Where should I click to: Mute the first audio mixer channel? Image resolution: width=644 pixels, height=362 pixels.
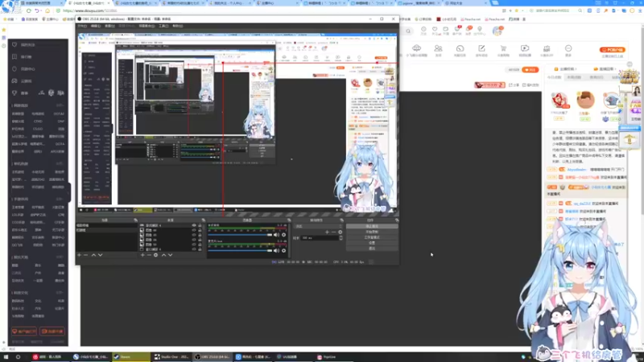tap(276, 235)
